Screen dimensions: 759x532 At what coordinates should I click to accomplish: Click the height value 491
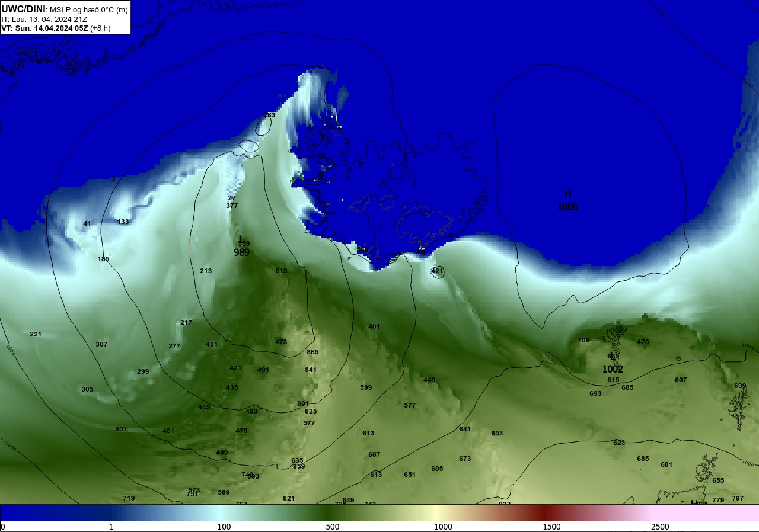pos(263,370)
